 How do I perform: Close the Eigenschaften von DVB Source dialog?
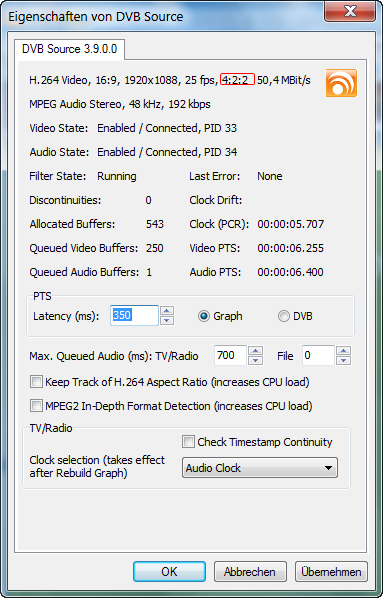[350, 11]
